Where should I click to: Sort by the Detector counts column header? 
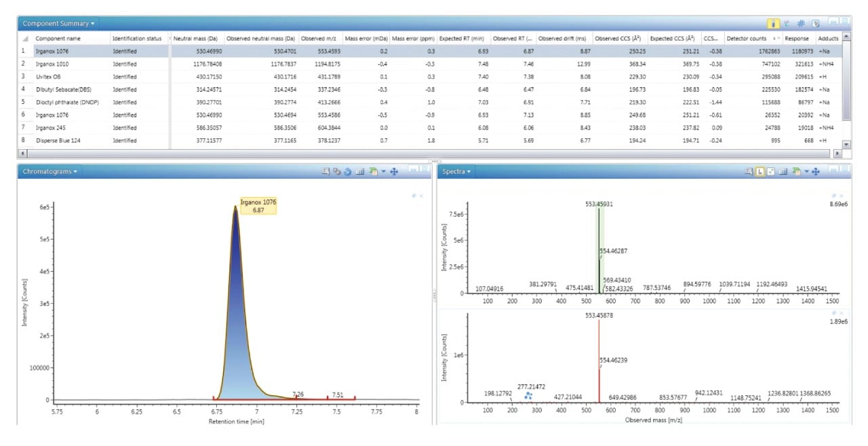[747, 39]
